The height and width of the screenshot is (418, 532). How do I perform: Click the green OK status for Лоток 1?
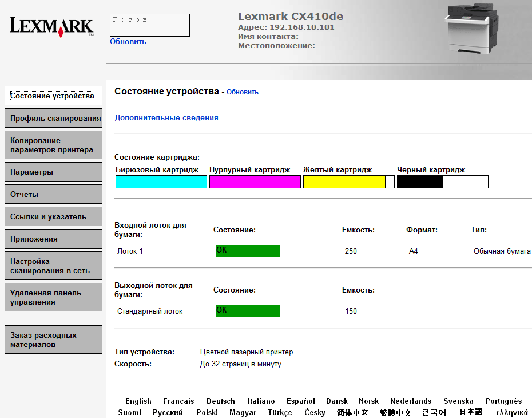click(248, 250)
